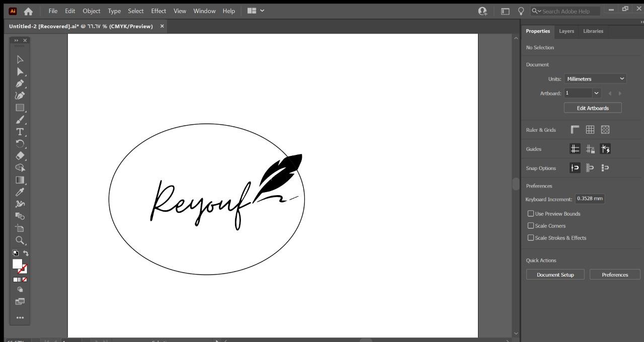Click the Document Setup button
This screenshot has width=644, height=342.
(x=555, y=275)
